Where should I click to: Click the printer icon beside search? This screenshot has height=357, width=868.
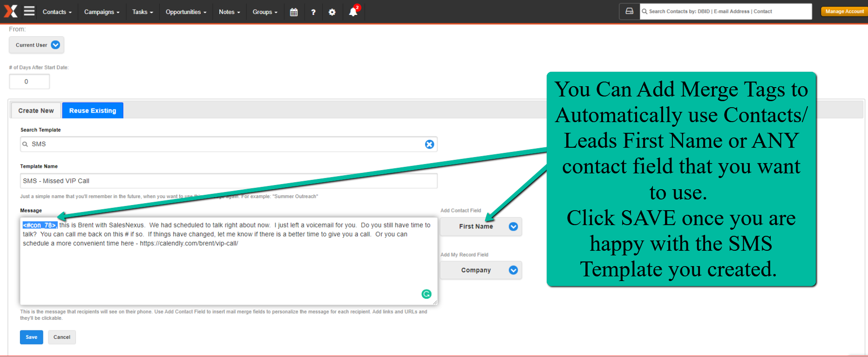tap(630, 11)
